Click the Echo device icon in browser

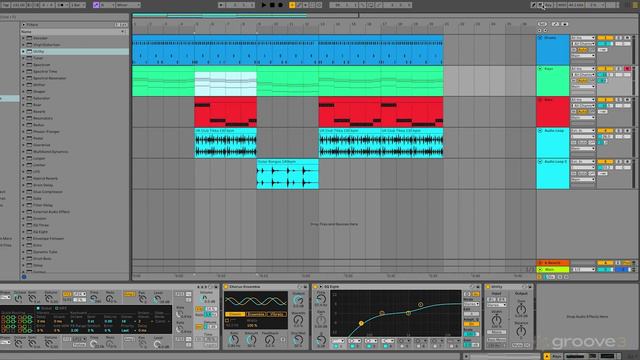pyautogui.click(x=29, y=245)
